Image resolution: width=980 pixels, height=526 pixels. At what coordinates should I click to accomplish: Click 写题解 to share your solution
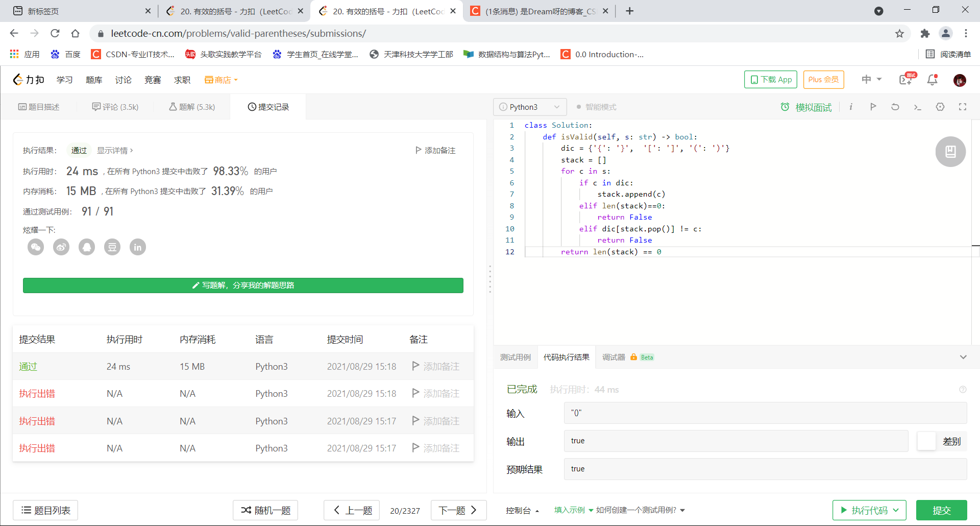click(x=243, y=285)
